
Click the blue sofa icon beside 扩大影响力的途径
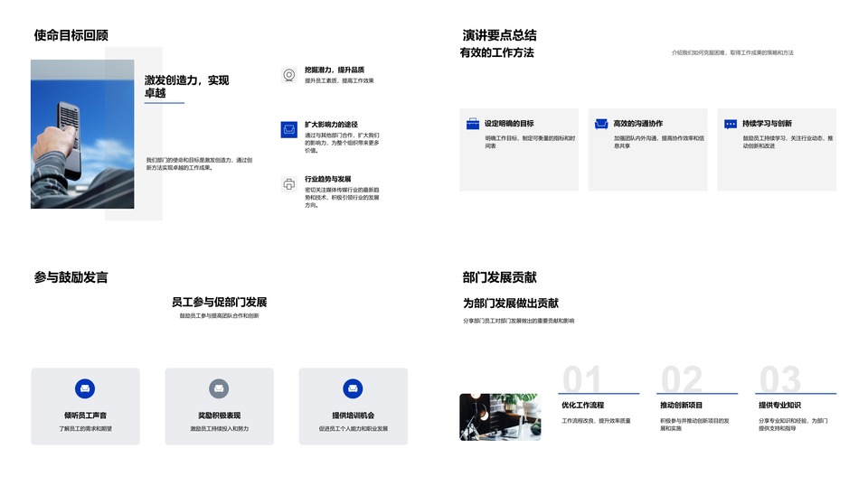click(288, 130)
